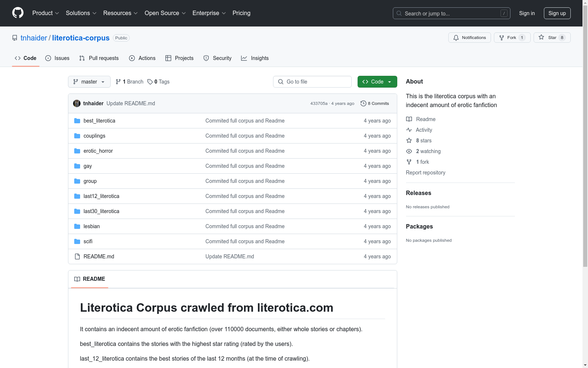Click the couplings folder icon

pyautogui.click(x=77, y=136)
